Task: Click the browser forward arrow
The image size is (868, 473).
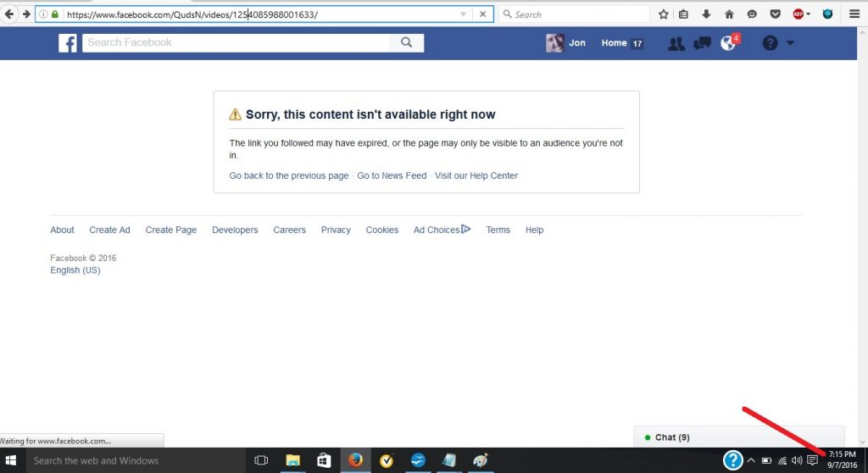Action: (x=26, y=14)
